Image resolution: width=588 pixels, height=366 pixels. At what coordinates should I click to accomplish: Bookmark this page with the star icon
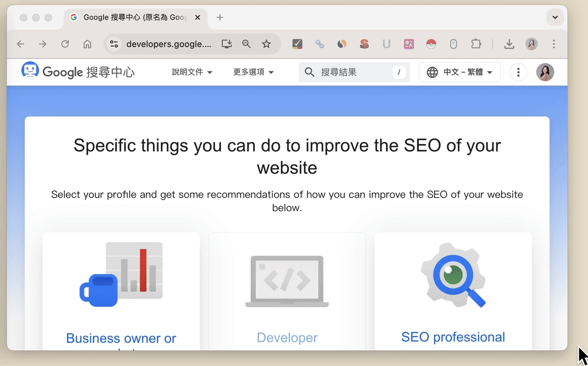pos(266,44)
